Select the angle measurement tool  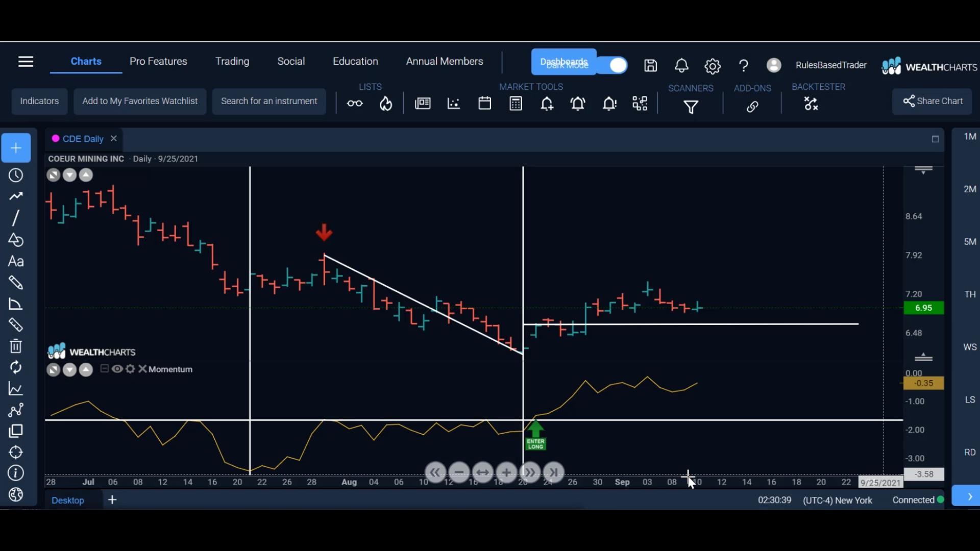(x=16, y=304)
